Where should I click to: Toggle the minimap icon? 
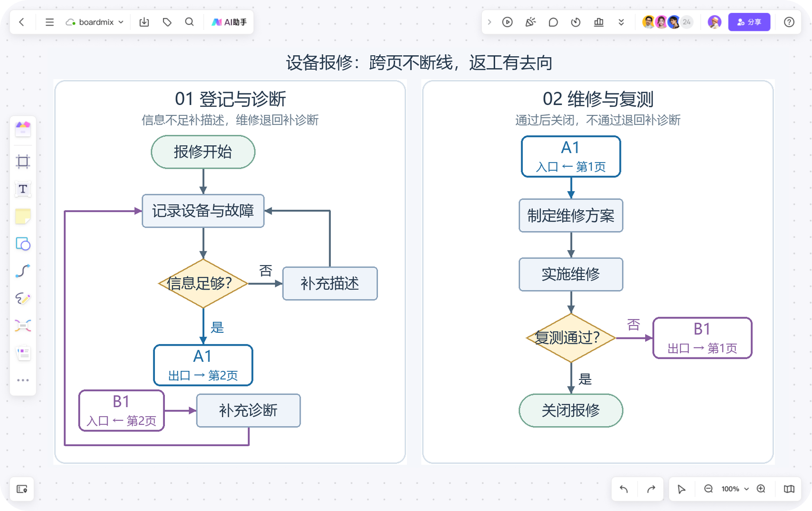(x=789, y=489)
